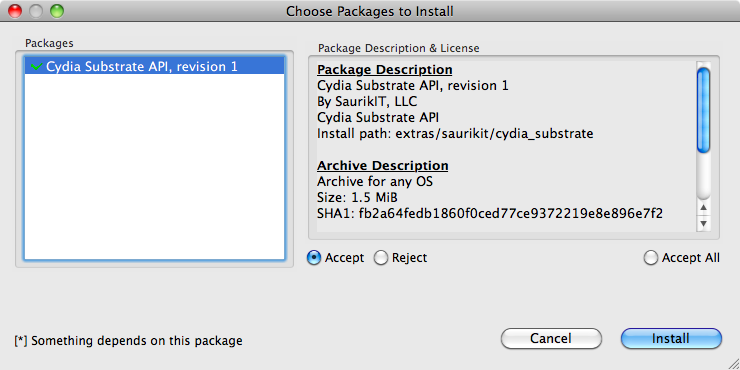
Task: Click the empty area of Packages list
Action: click(154, 167)
